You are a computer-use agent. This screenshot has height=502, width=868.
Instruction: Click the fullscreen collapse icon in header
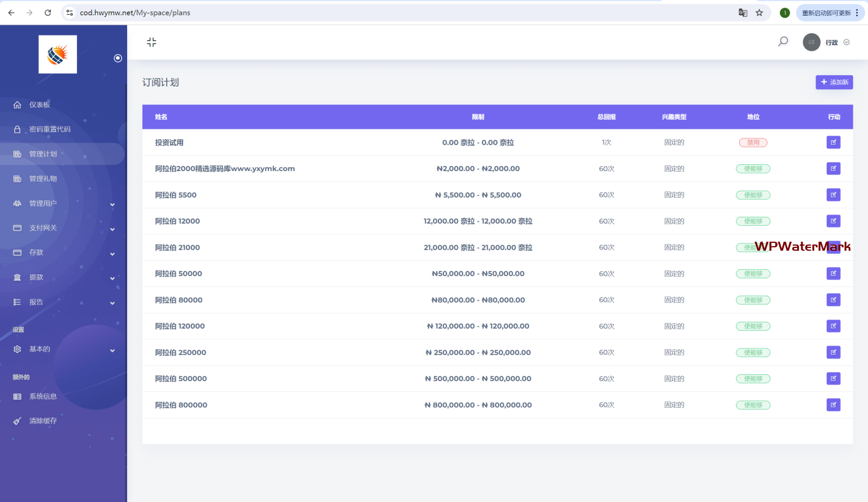coord(151,42)
